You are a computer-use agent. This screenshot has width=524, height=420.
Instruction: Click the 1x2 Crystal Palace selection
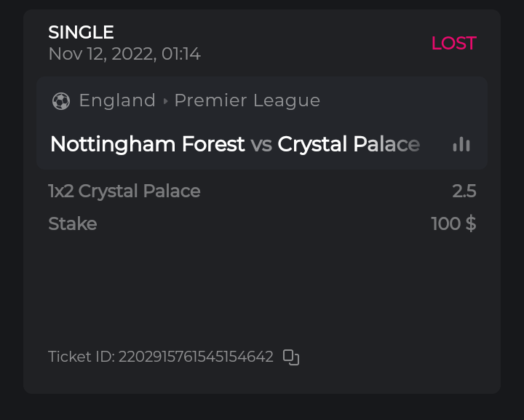tap(124, 191)
